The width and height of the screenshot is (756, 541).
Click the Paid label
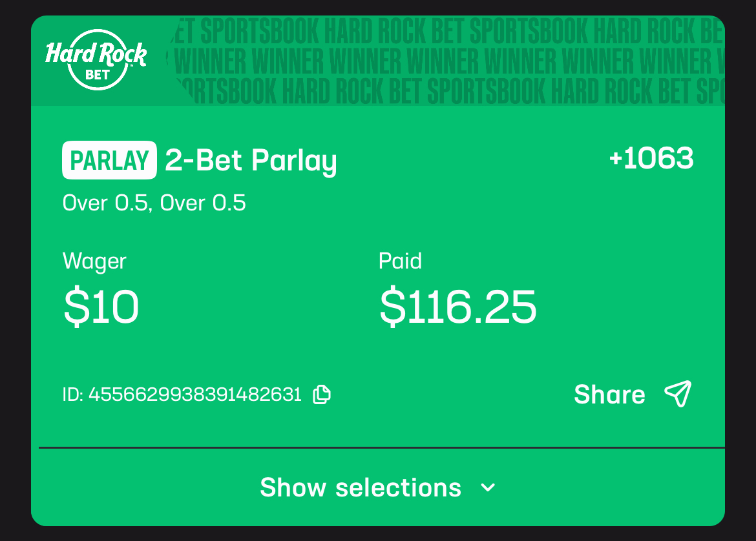[x=400, y=261]
